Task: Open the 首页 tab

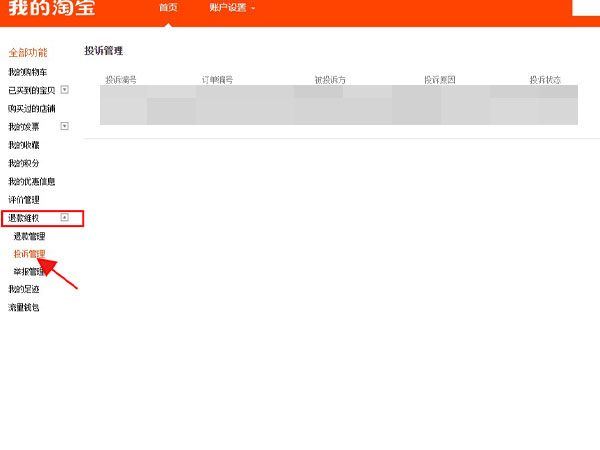Action: (167, 8)
